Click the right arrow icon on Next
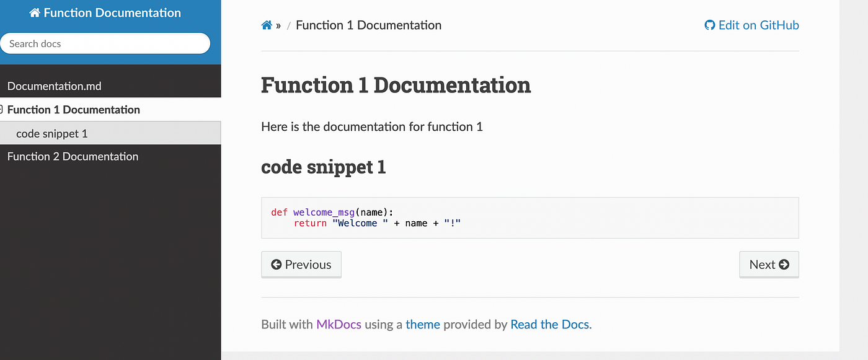The height and width of the screenshot is (360, 868). [784, 265]
